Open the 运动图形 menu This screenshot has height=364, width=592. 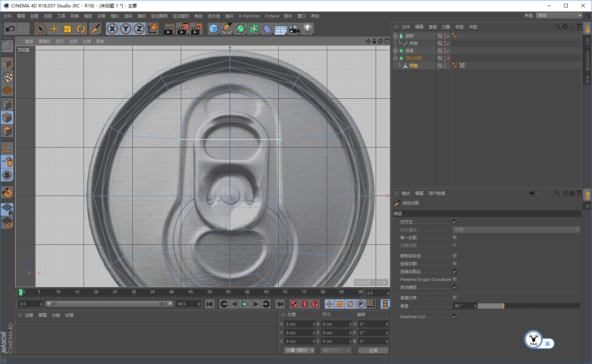coord(181,16)
